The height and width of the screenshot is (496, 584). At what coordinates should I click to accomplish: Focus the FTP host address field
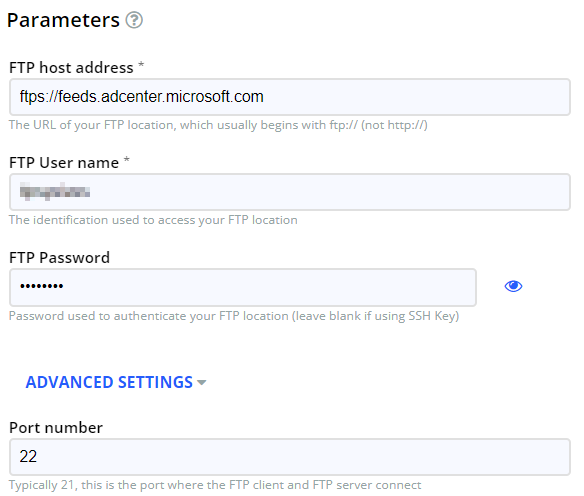tap(290, 97)
